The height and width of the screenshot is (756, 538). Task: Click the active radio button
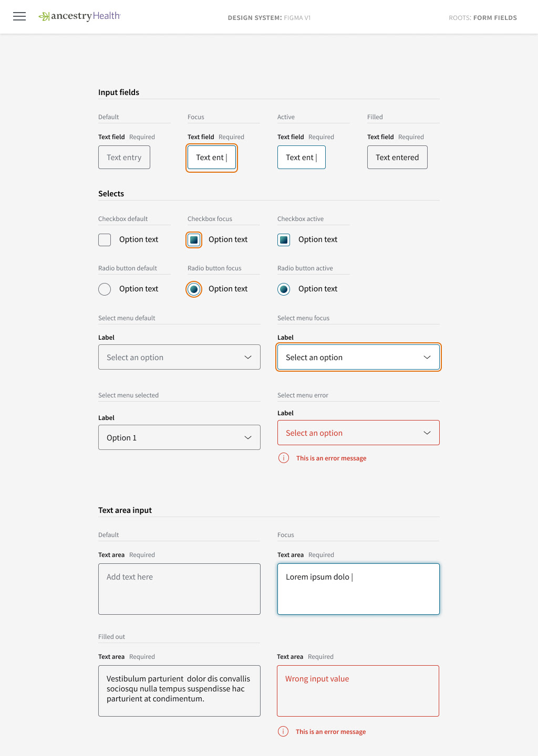tap(284, 289)
